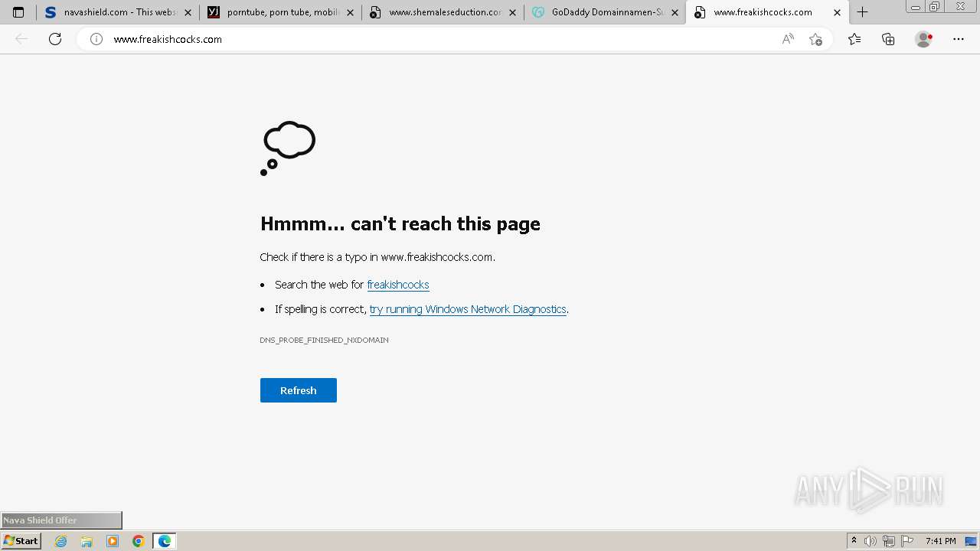980x551 pixels.
Task: Run Windows Network Diagnostics link
Action: [468, 309]
